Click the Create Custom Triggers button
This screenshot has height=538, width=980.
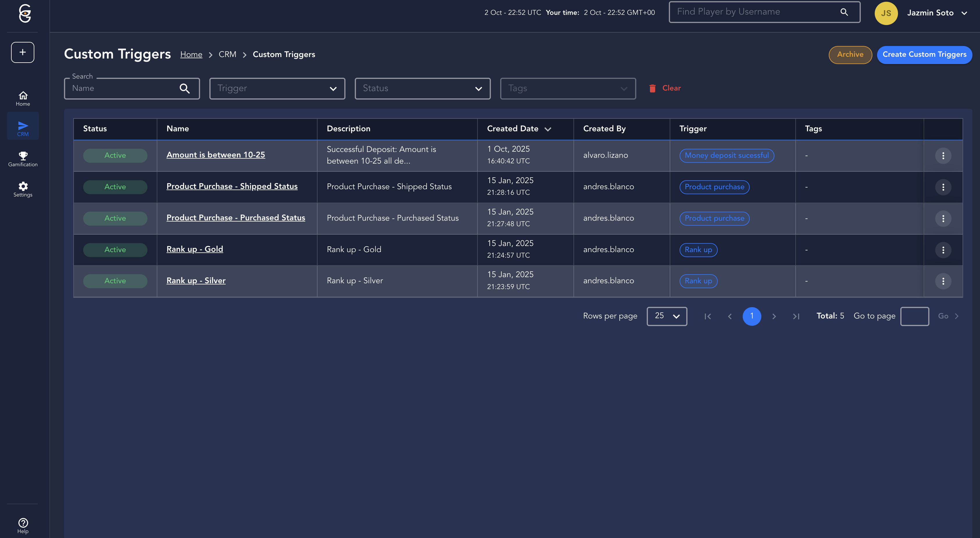(x=924, y=54)
